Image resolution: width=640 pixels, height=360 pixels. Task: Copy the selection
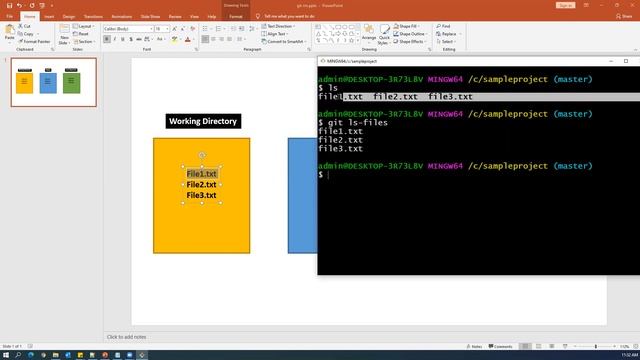click(x=26, y=34)
